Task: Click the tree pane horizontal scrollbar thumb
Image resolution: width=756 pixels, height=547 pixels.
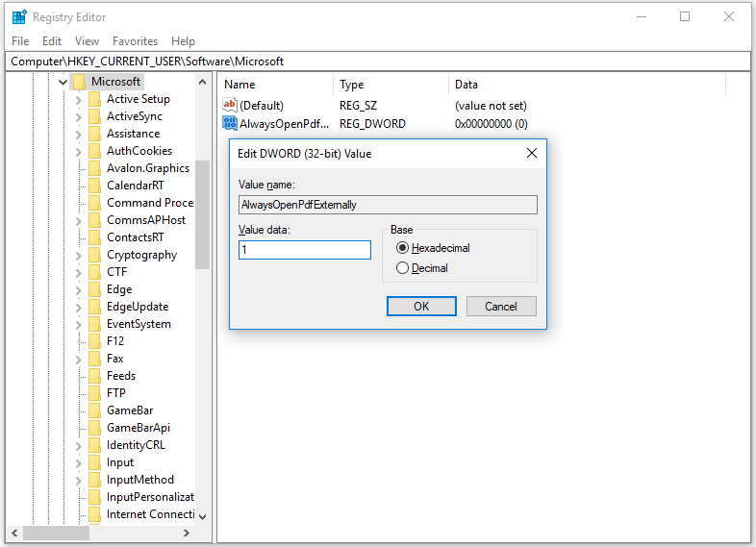Action: coord(56,533)
